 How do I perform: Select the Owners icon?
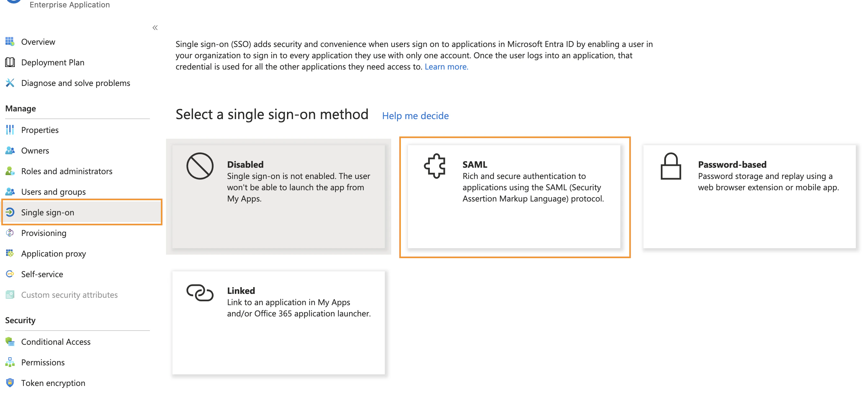tap(10, 150)
